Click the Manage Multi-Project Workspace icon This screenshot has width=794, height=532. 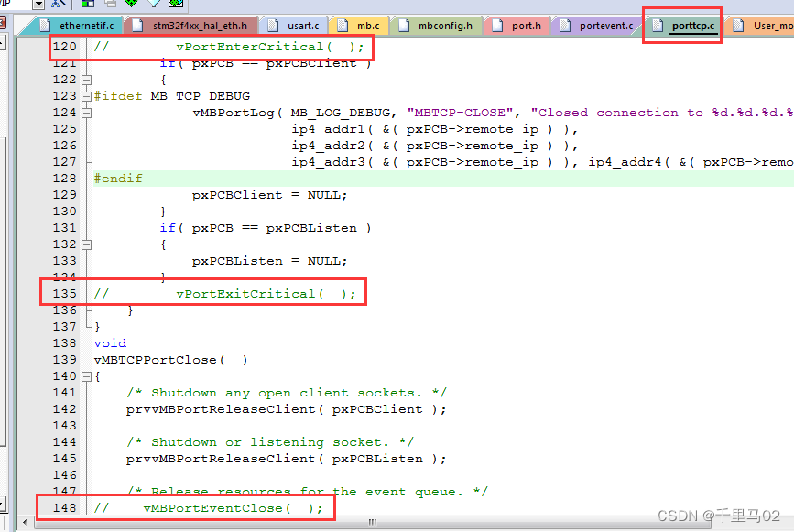(111, 3)
